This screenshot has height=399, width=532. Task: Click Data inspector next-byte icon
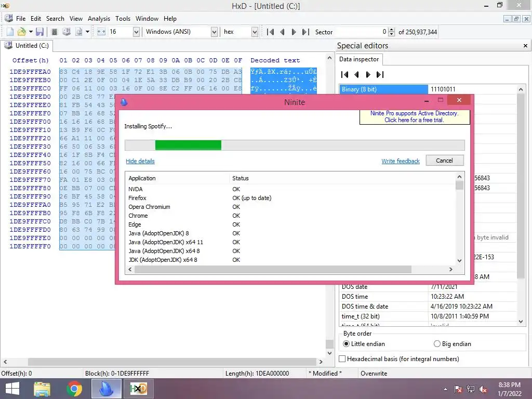pos(368,74)
